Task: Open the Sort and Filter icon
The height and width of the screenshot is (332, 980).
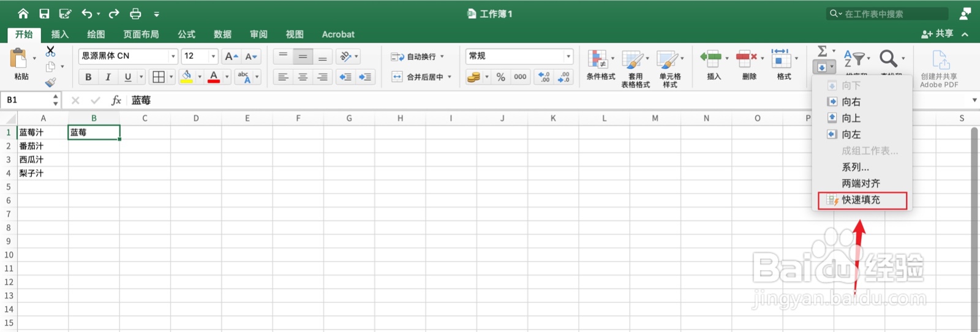Action: pyautogui.click(x=854, y=58)
